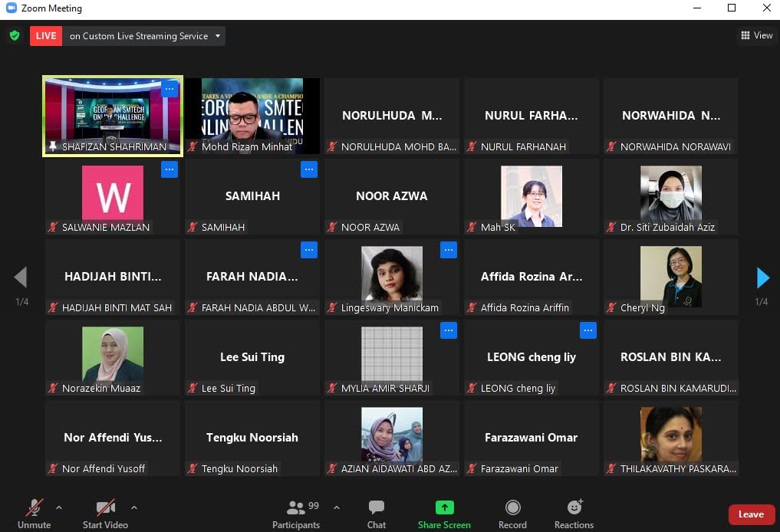Viewport: 780px width, 532px height.
Task: Click the muted mic icon on NORULHUDA MOHD tile
Action: tap(332, 146)
